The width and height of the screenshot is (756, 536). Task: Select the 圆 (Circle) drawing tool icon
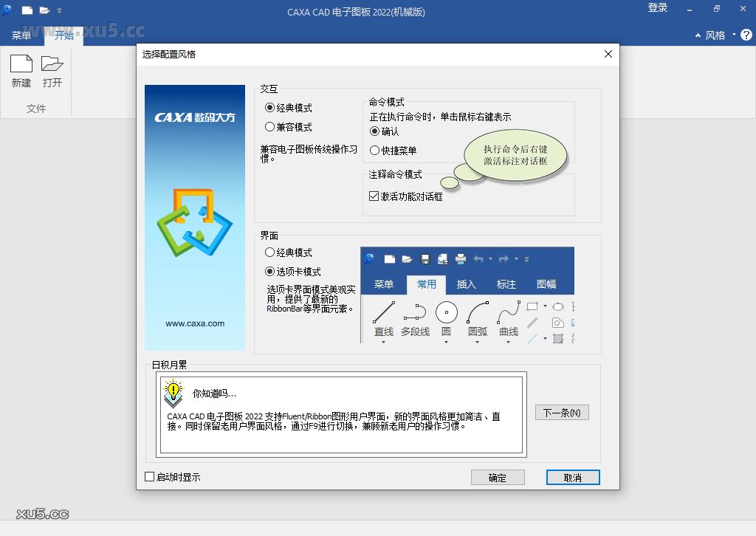pyautogui.click(x=447, y=313)
